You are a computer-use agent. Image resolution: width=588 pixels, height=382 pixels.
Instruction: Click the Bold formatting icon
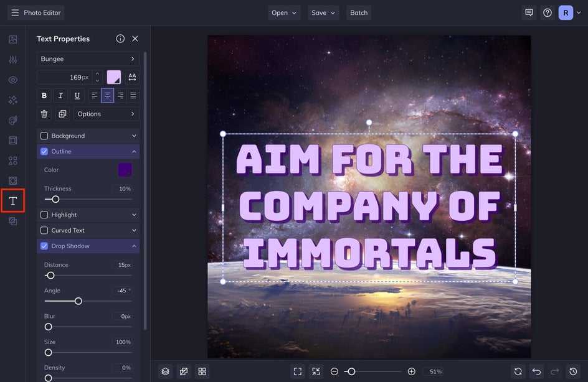[x=44, y=95]
